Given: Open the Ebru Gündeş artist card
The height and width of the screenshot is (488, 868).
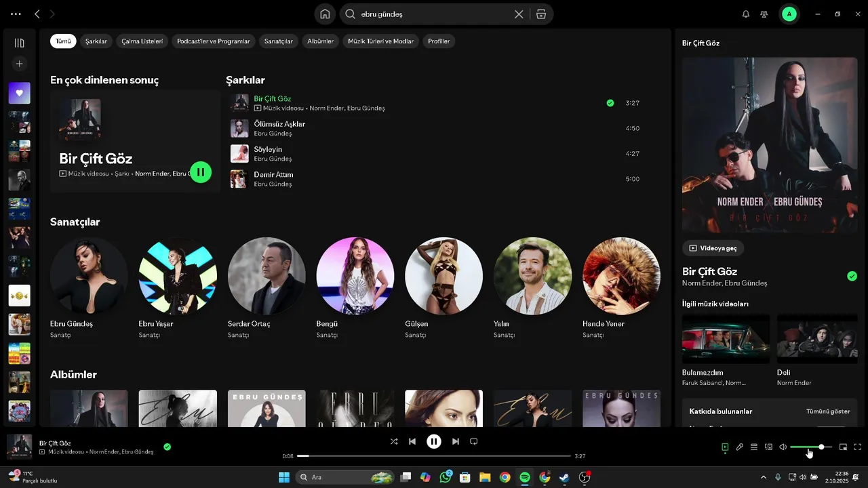Looking at the screenshot, I should [x=89, y=289].
